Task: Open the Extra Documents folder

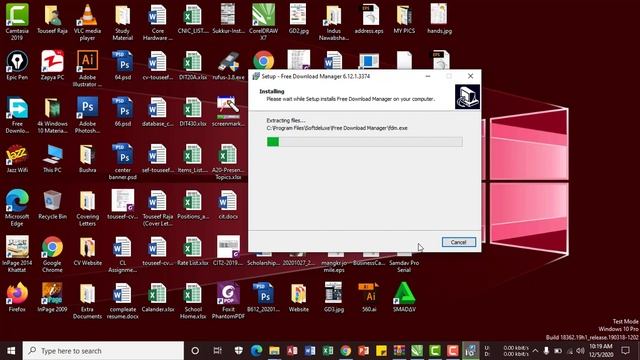Action: (87, 300)
